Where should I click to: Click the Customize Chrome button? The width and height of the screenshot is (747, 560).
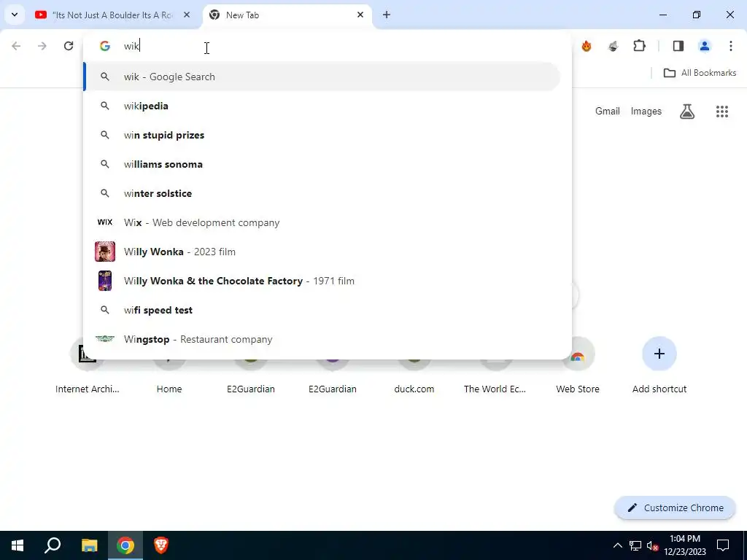[675, 507]
